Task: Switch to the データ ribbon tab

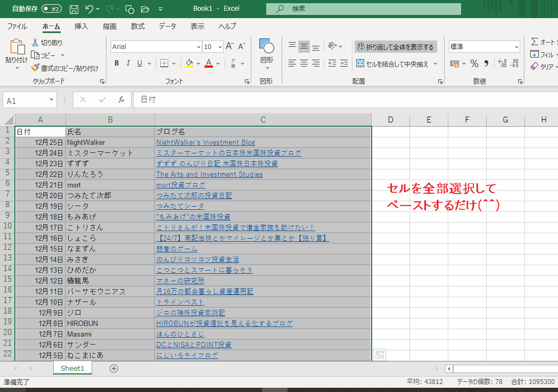Action: click(167, 26)
